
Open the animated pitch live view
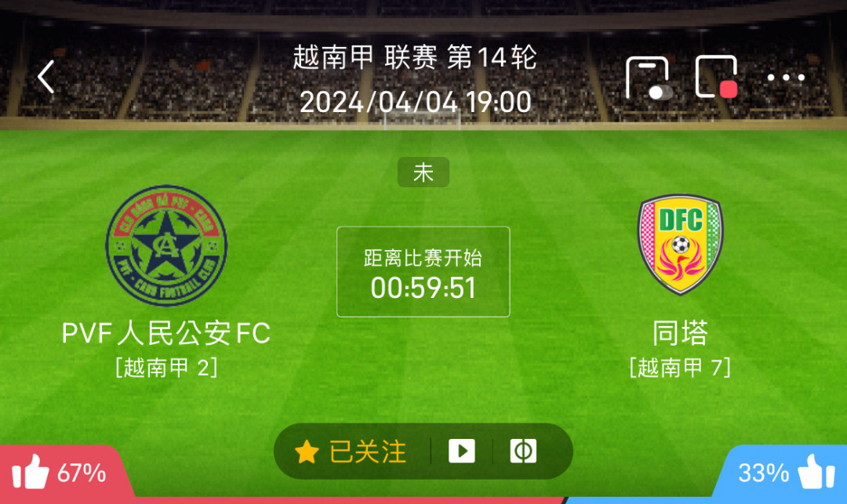523,451
